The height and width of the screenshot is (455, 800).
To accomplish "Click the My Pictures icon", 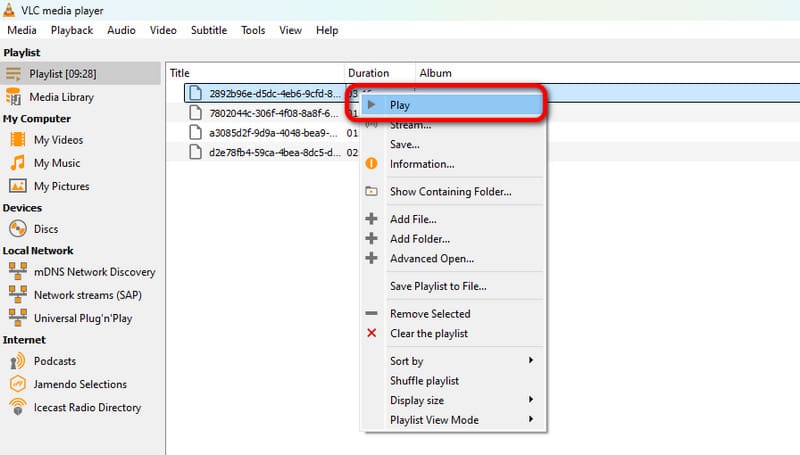I will point(16,186).
